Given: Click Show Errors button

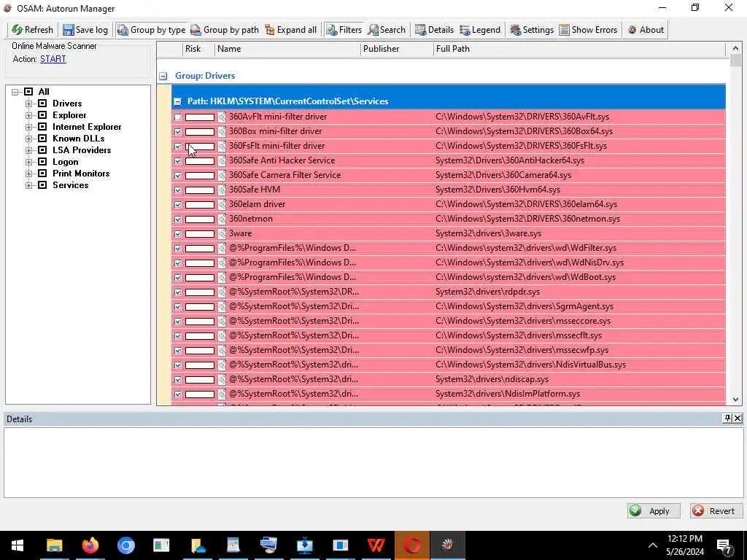Looking at the screenshot, I should click(589, 29).
